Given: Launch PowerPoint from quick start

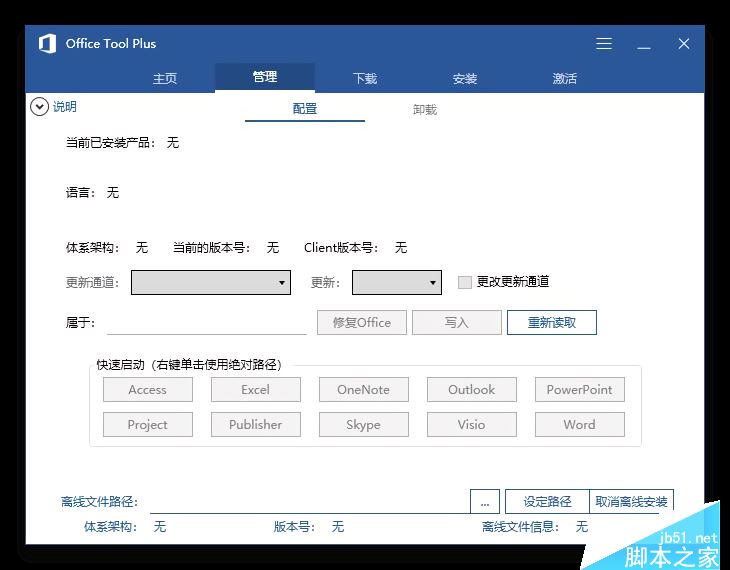Looking at the screenshot, I should 580,389.
